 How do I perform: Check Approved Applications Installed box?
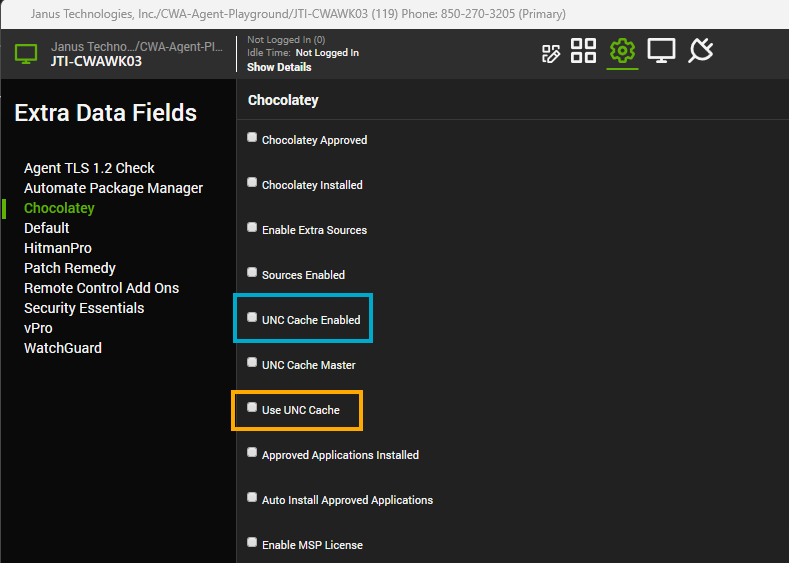(252, 452)
